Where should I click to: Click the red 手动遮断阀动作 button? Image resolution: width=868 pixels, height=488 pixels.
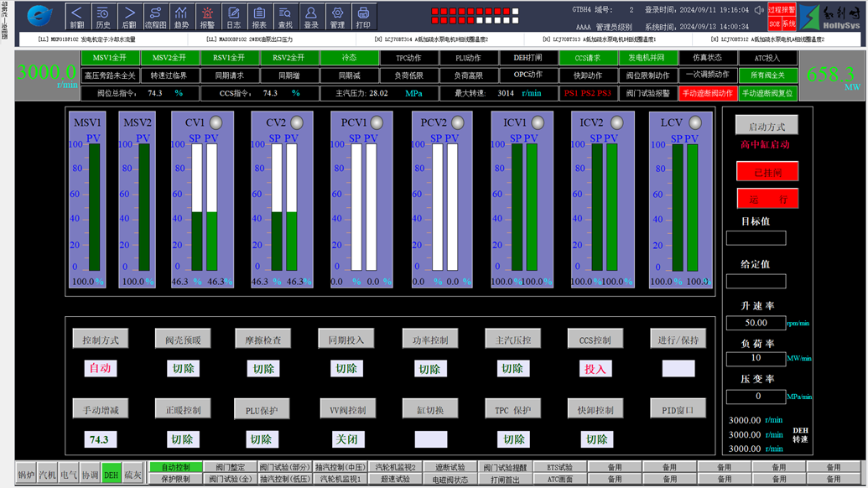pos(707,93)
